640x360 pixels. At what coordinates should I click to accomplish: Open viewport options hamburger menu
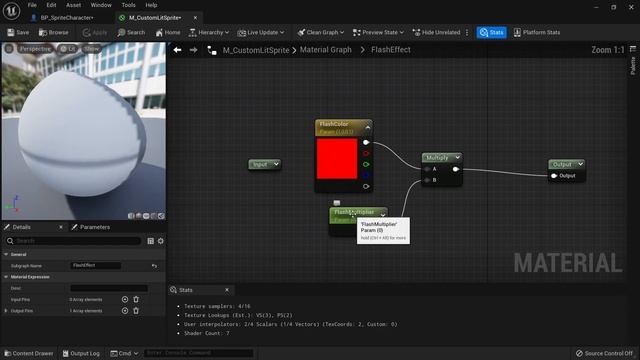(x=9, y=49)
